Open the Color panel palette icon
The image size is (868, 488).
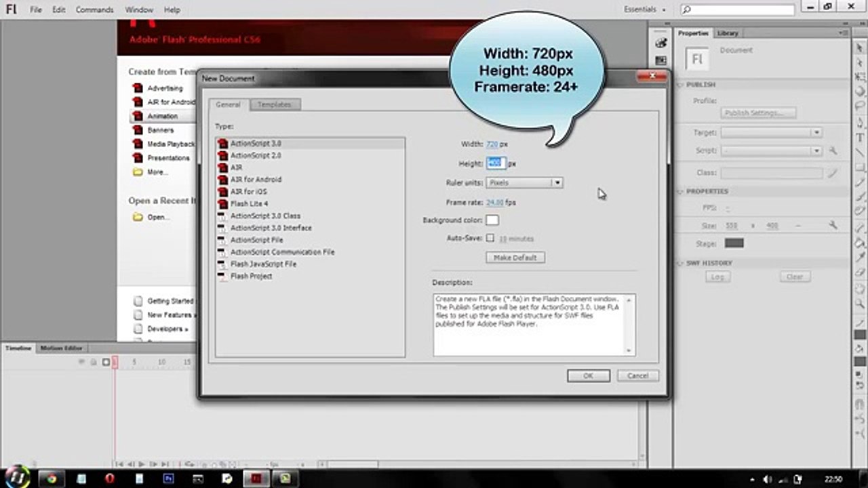[661, 43]
